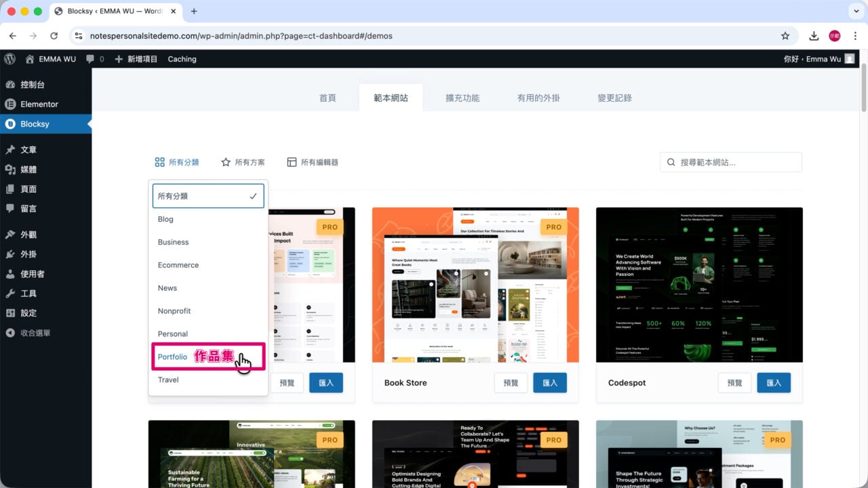This screenshot has height=488, width=868.
Task: Click 預覽 for Codespot
Action: pyautogui.click(x=734, y=383)
